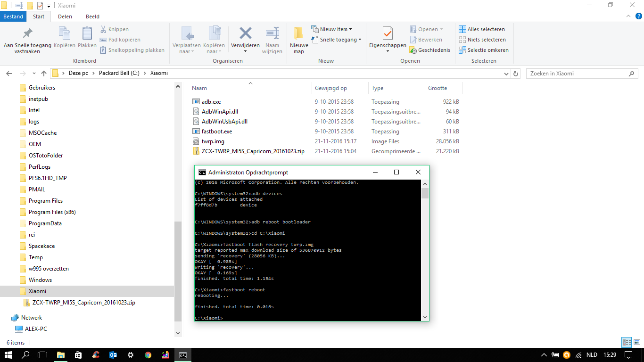Open Nieuw item dropdown

[332, 29]
